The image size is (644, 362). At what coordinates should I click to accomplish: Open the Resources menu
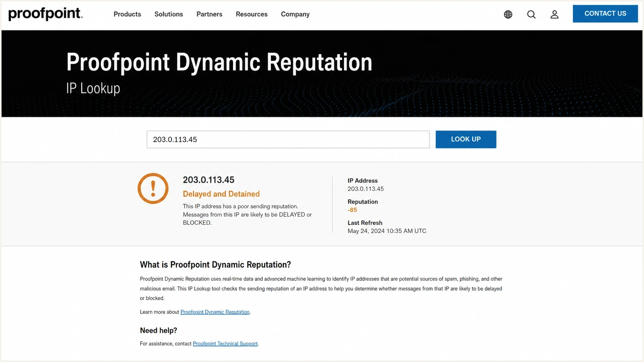pos(252,14)
